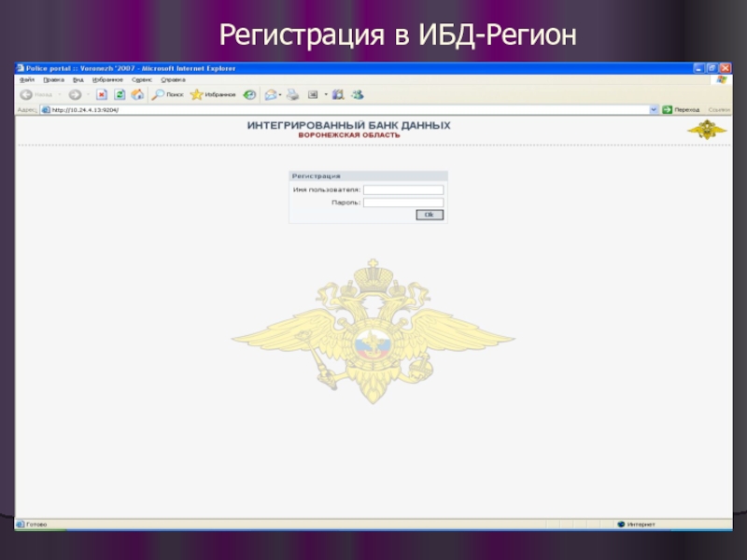
Task: Focus the Имя пользователя input field
Action: click(402, 189)
